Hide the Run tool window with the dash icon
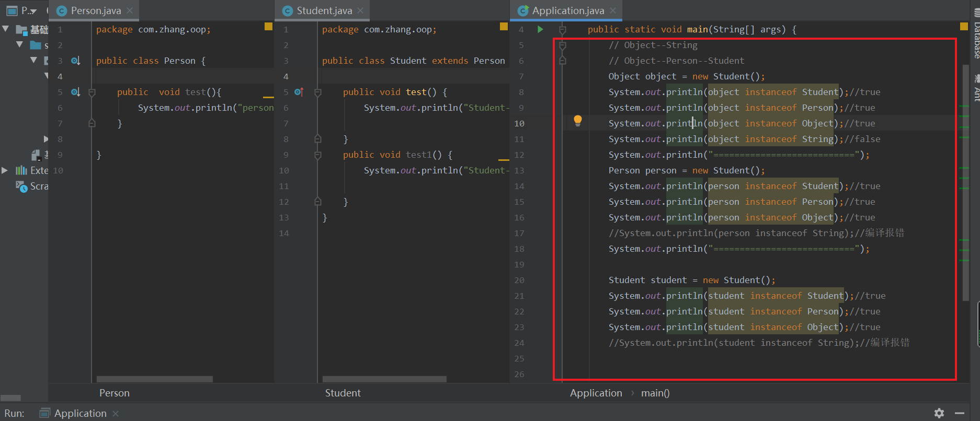 pos(960,413)
